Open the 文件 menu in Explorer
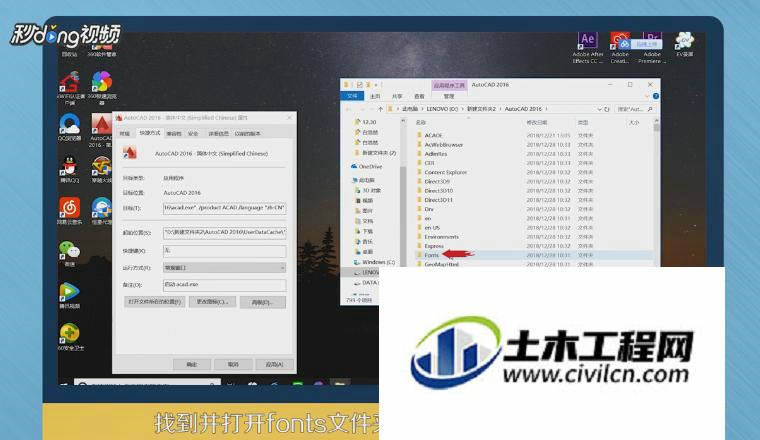This screenshot has height=440, width=760. click(x=352, y=96)
